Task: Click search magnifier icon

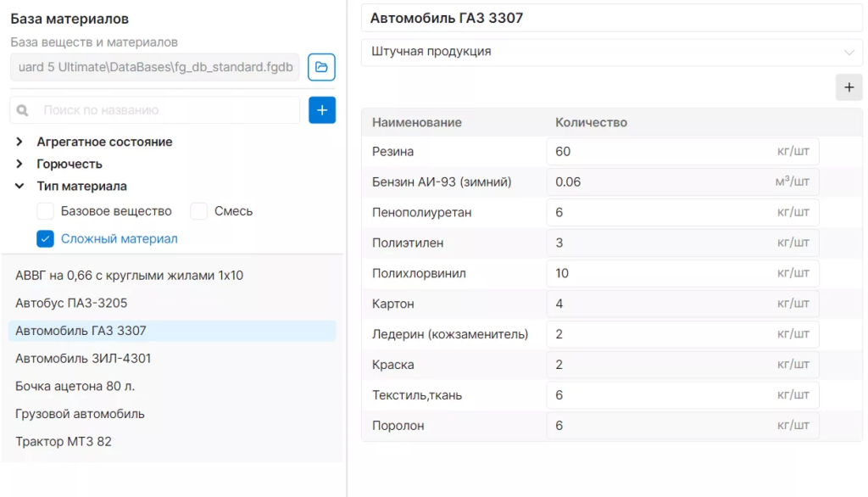Action: (22, 110)
